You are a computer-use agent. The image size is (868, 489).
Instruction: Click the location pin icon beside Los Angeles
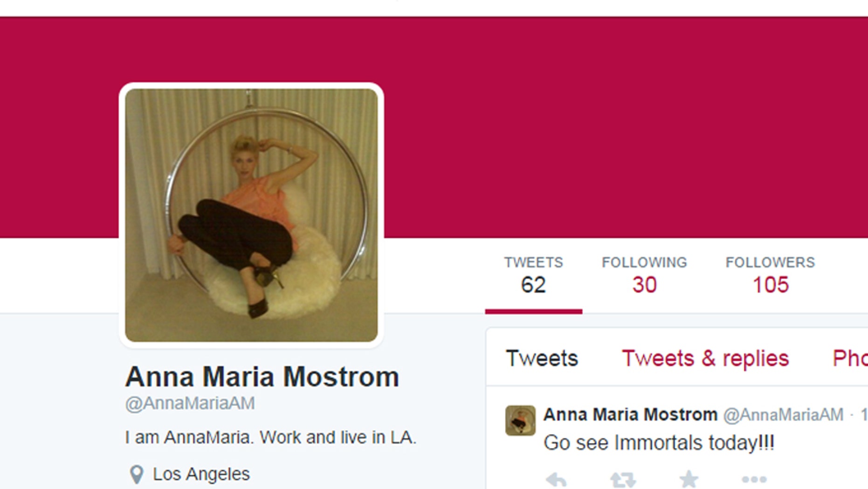point(136,475)
